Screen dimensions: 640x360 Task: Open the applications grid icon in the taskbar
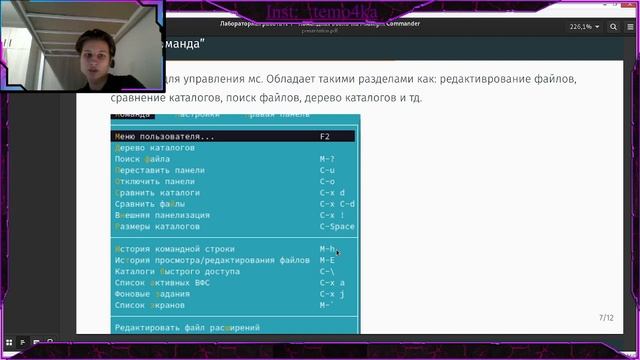tap(9, 342)
